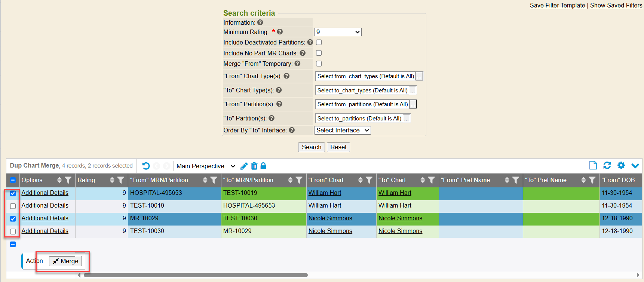Click the refresh grid icon

607,165
